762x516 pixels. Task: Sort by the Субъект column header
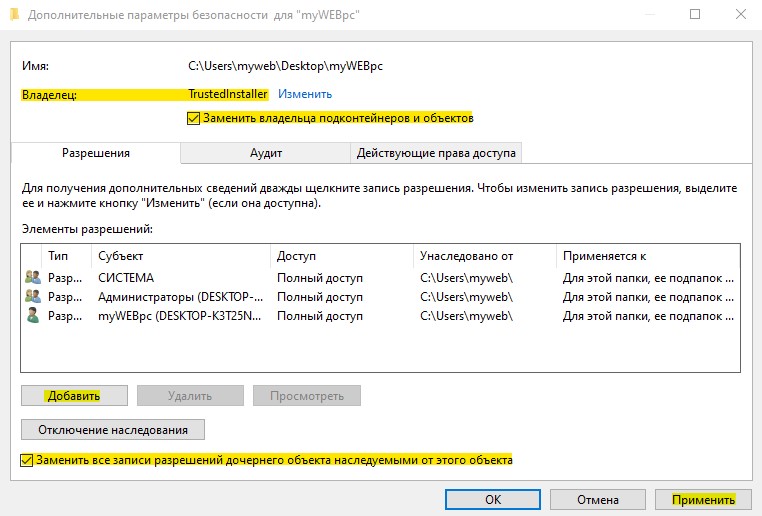coord(180,256)
